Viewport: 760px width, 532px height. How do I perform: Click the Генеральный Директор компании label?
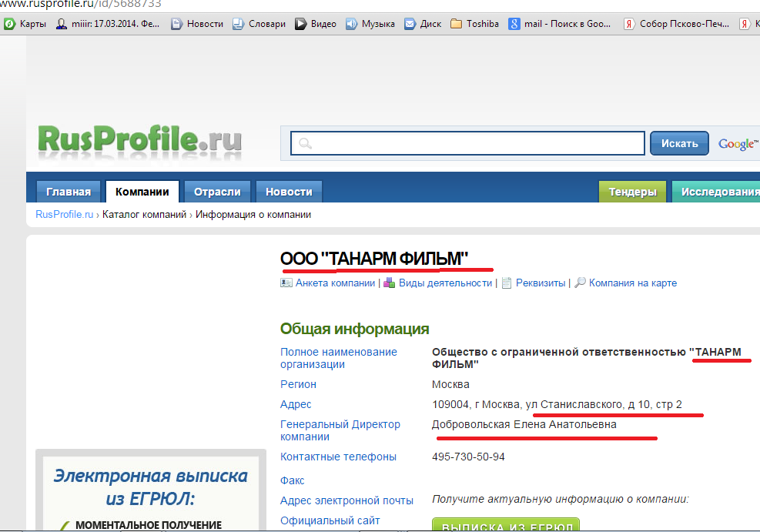[340, 430]
